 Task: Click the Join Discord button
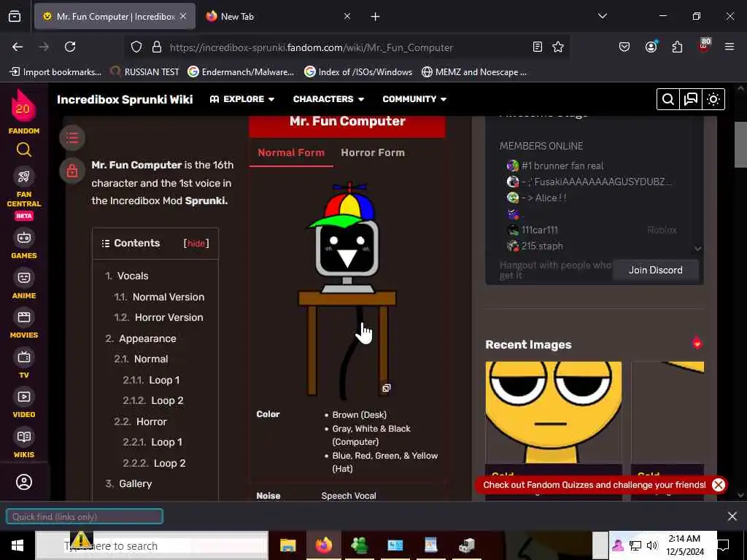click(656, 270)
